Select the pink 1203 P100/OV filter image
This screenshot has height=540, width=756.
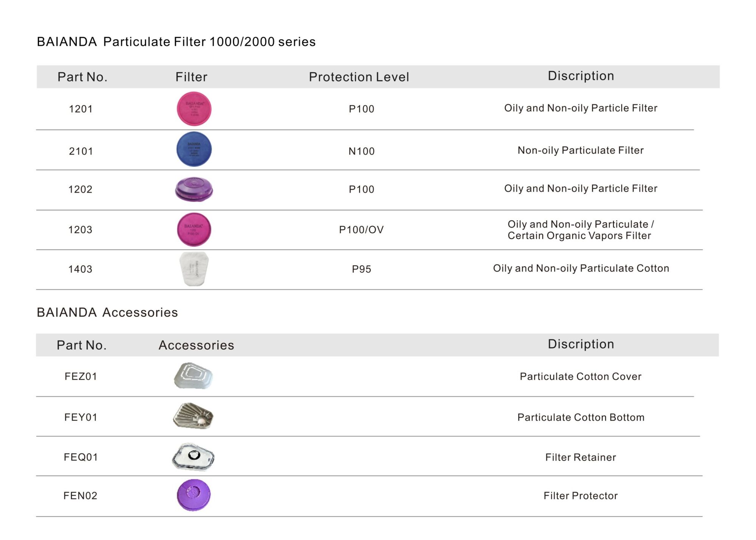194,230
